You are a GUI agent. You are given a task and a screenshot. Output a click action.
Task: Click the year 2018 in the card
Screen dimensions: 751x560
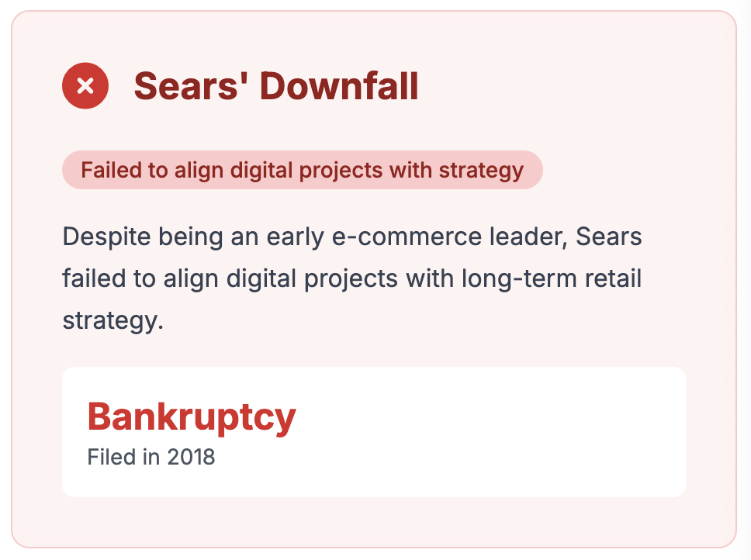point(191,457)
